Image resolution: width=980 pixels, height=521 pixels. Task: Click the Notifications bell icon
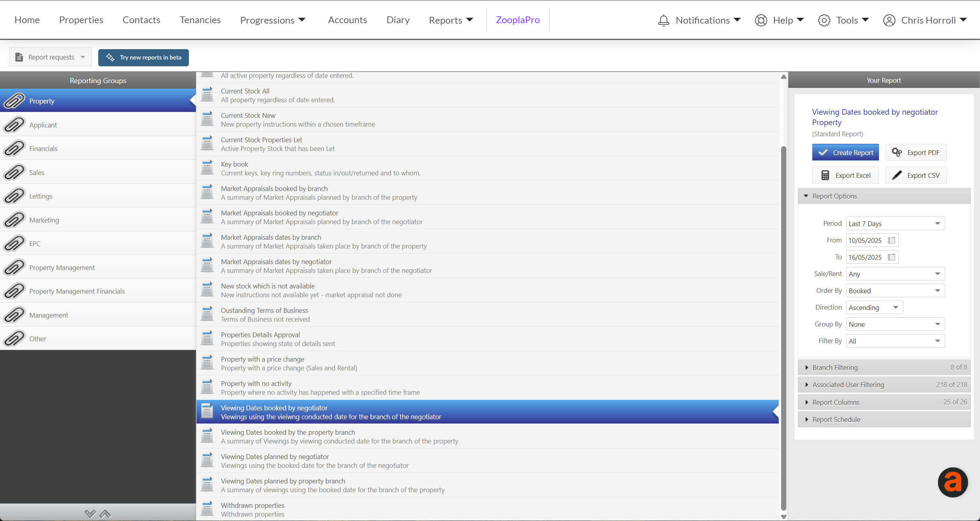pos(663,20)
